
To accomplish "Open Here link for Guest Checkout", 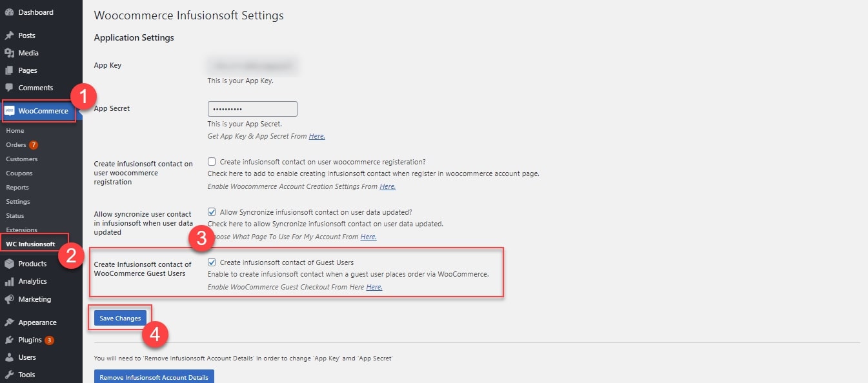I will [x=374, y=287].
